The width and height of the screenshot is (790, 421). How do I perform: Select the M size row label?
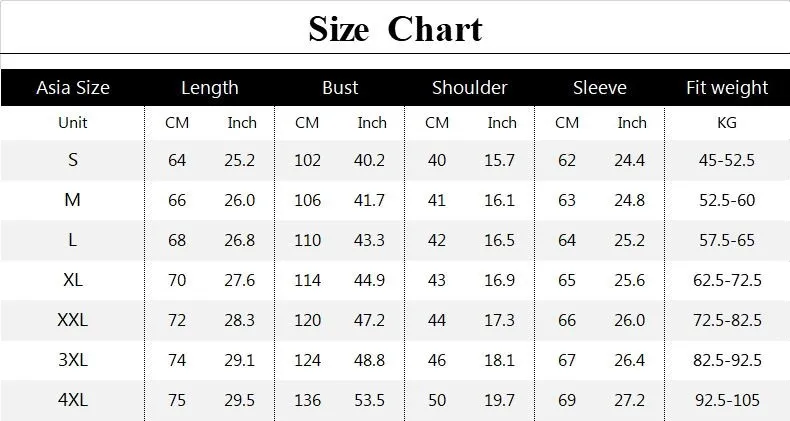click(x=73, y=200)
